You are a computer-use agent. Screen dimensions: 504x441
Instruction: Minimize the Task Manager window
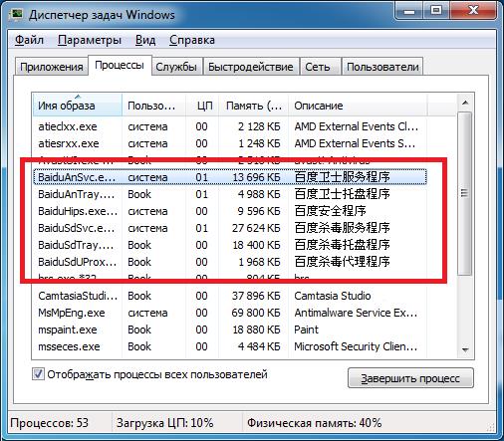click(409, 11)
